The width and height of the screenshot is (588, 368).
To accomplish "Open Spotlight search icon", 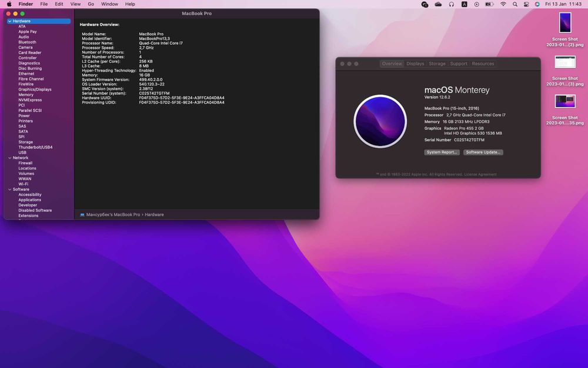I will click(x=515, y=4).
